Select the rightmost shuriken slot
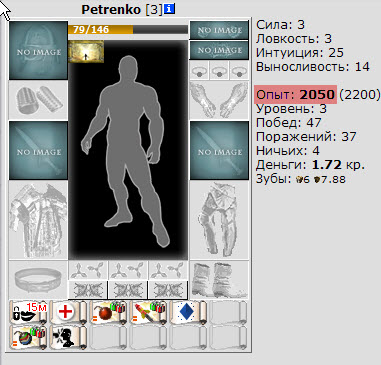The width and height of the screenshot is (381, 365). pyautogui.click(x=168, y=270)
